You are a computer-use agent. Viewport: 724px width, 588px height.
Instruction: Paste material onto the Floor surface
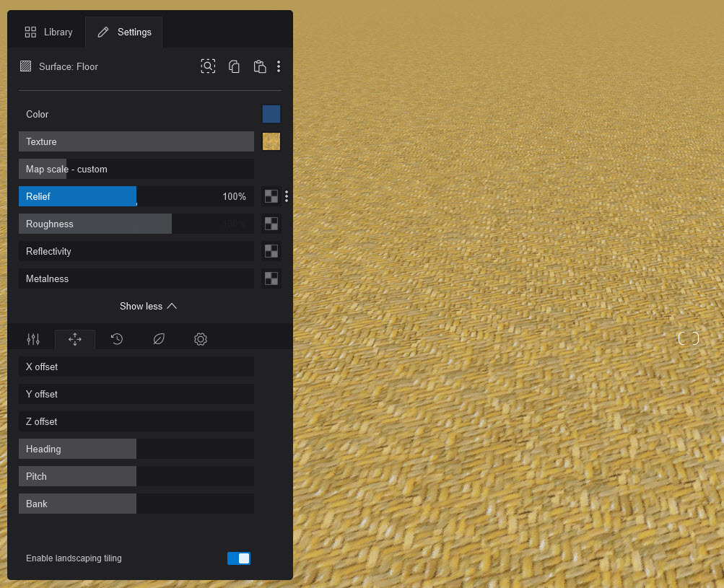click(260, 66)
